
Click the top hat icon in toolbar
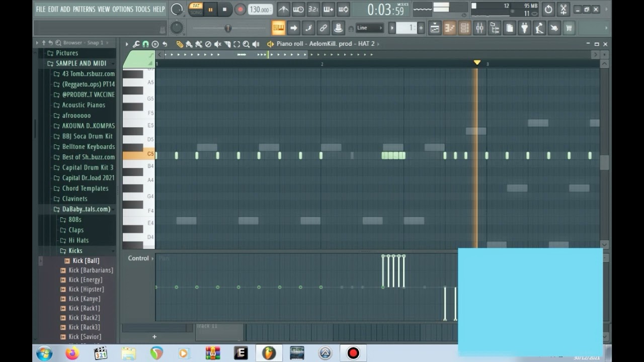339,28
